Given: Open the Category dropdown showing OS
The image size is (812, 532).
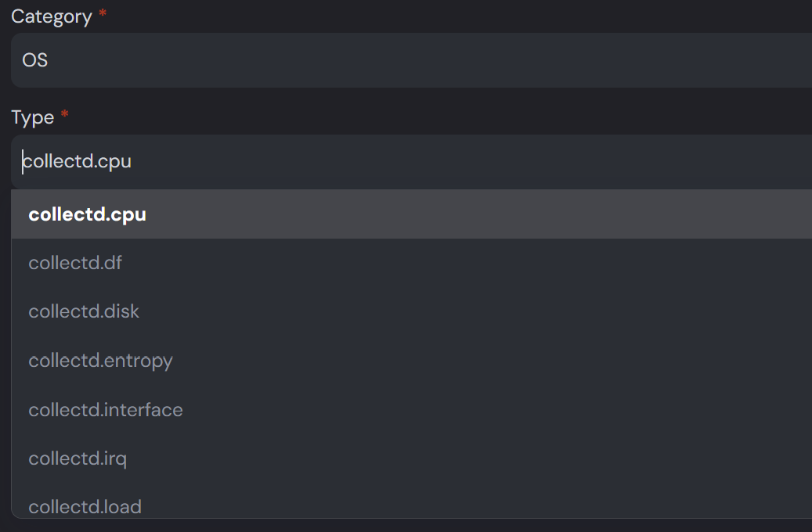Looking at the screenshot, I should tap(412, 60).
